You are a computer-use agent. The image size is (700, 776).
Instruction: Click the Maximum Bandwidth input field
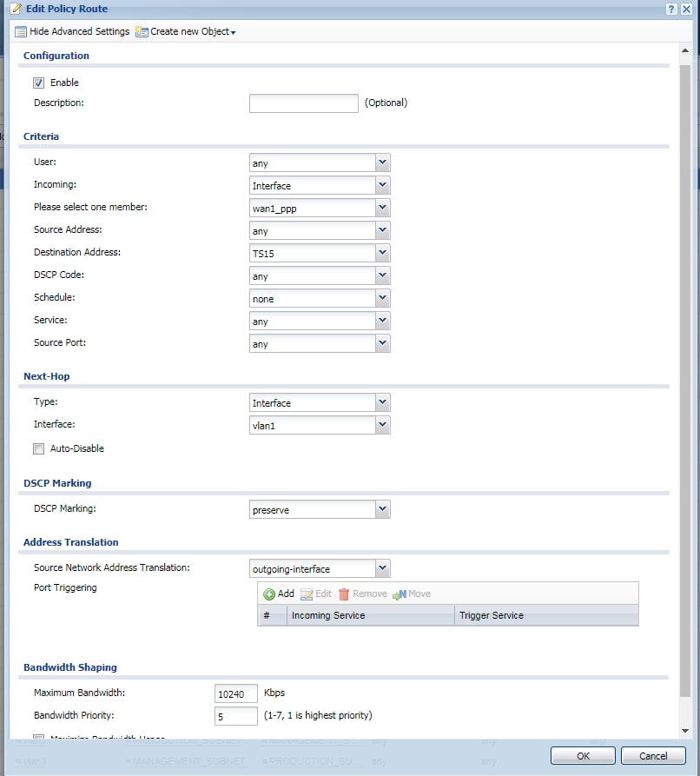(x=236, y=693)
